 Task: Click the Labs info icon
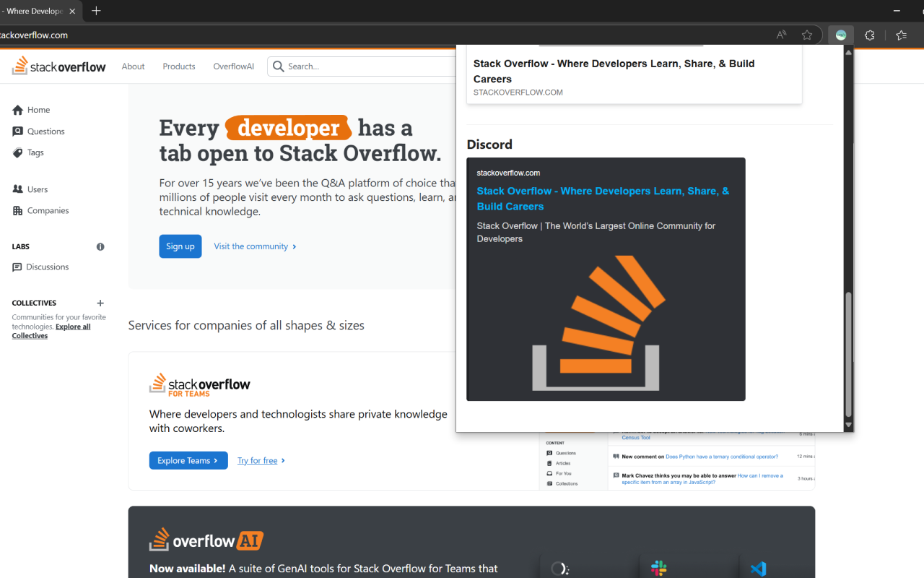(x=100, y=247)
